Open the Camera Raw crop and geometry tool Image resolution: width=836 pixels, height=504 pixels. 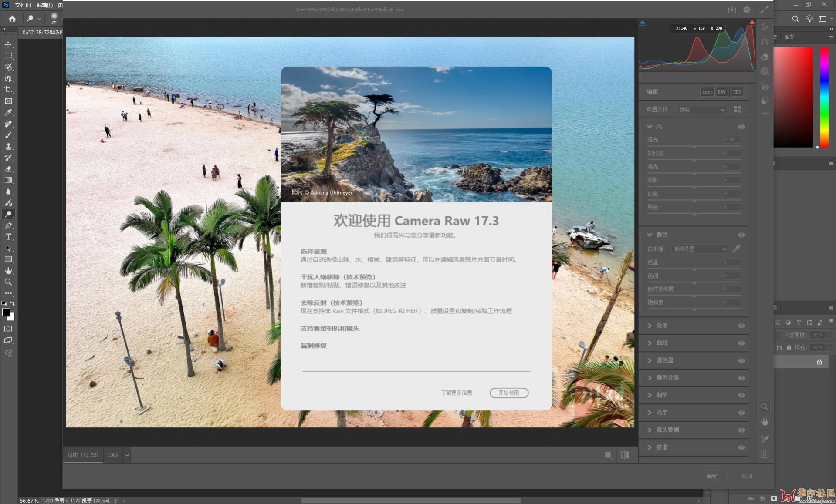[x=765, y=42]
